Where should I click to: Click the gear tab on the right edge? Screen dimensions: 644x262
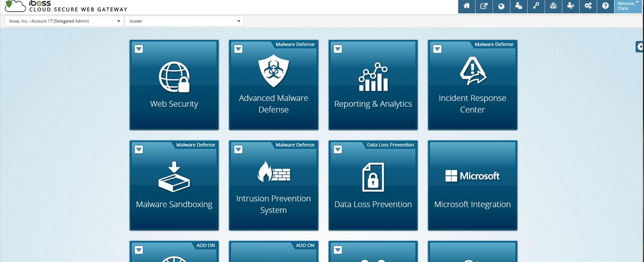(640, 47)
